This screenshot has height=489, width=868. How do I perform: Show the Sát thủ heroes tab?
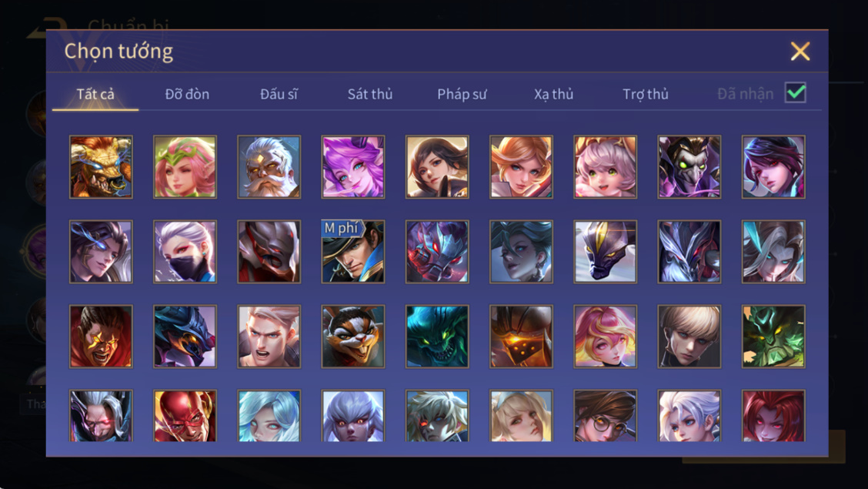coord(370,94)
